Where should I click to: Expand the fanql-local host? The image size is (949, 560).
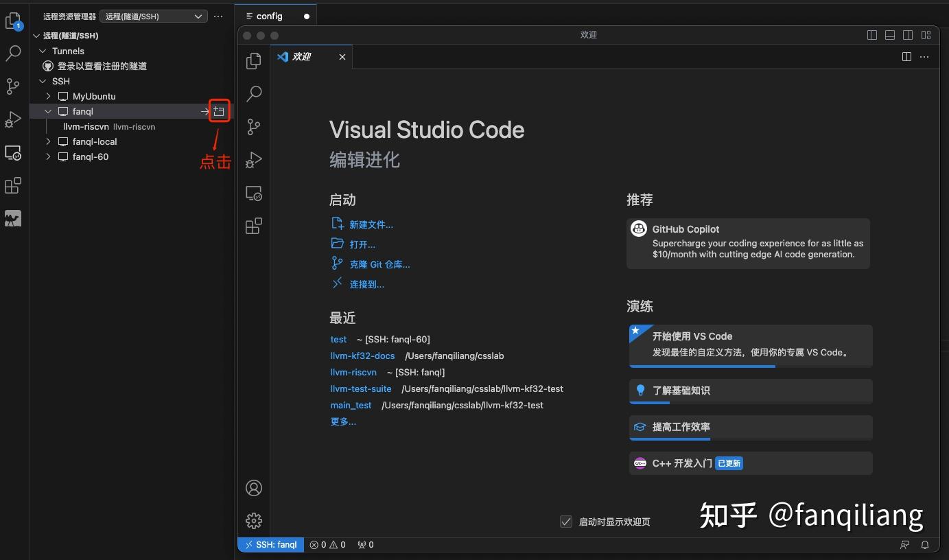click(x=48, y=141)
